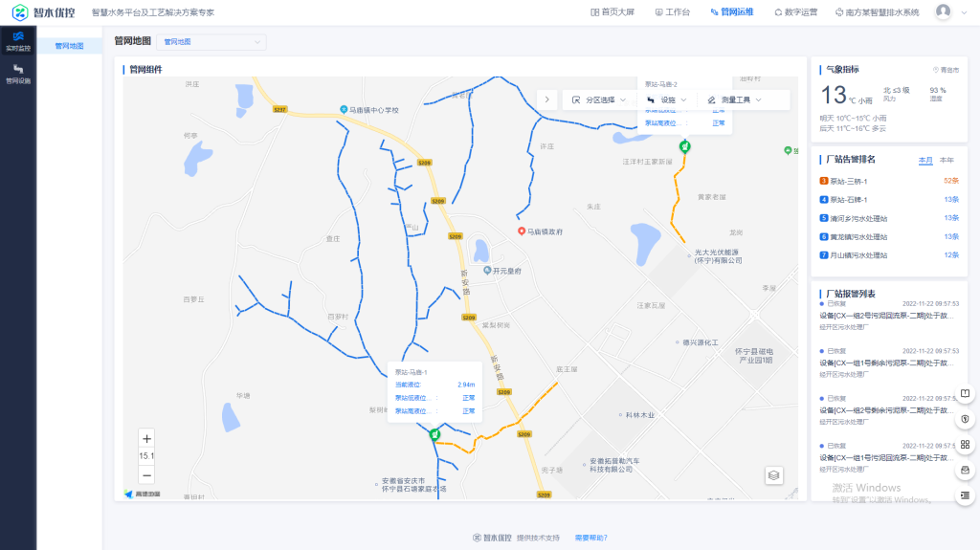Open alarm 设备[CX—组2号污泥回流泵-二期]

coord(887,316)
